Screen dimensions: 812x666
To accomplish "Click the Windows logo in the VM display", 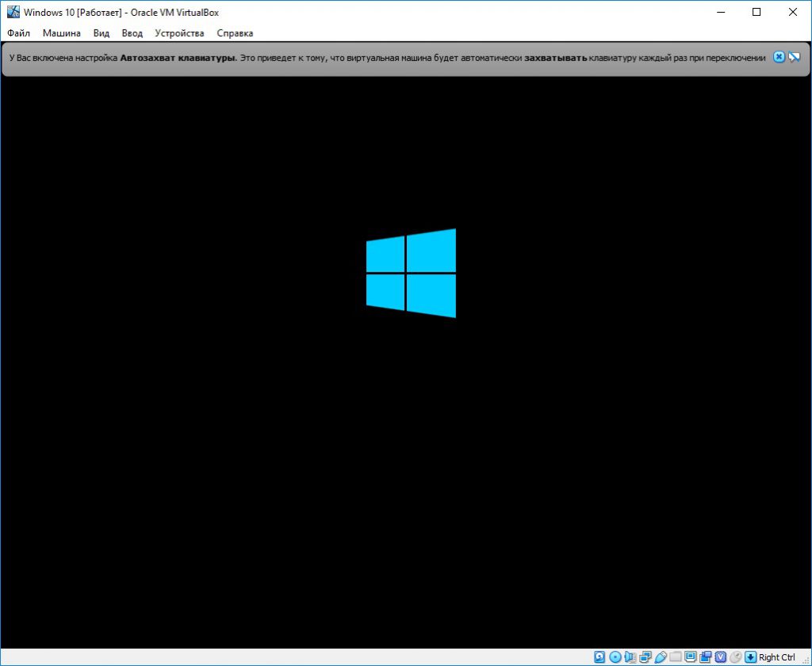I will 411,274.
